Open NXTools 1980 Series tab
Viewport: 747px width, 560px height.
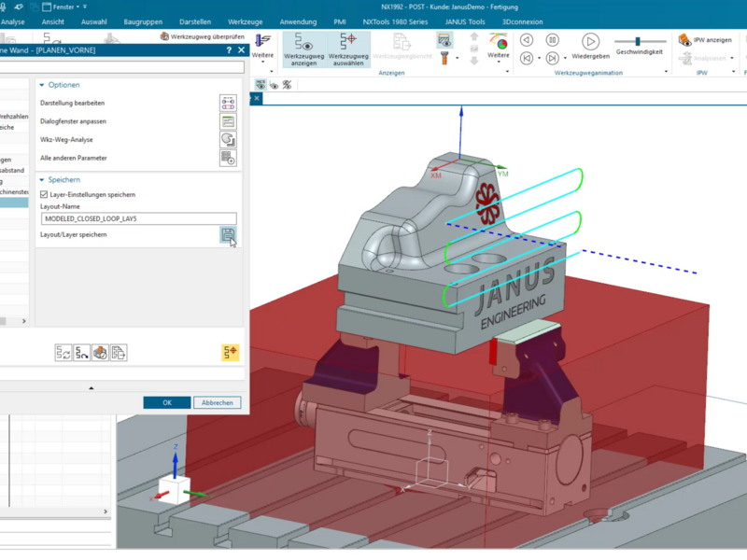(395, 21)
